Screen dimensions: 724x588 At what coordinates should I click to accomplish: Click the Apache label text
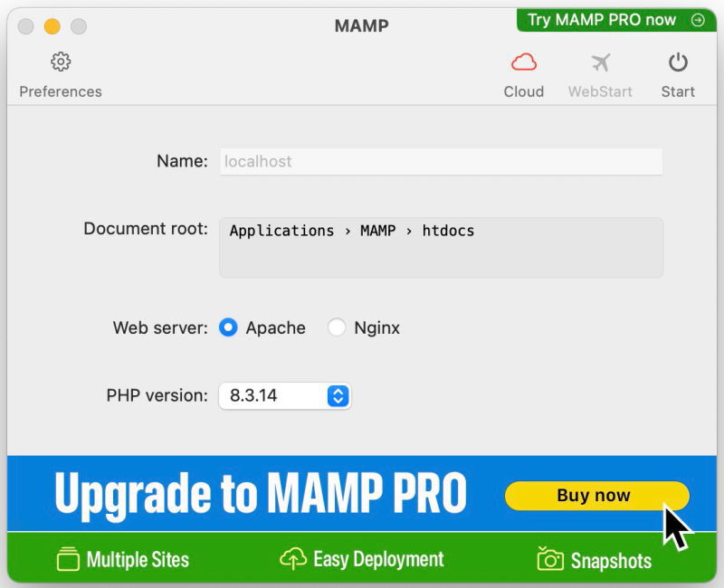tap(276, 327)
